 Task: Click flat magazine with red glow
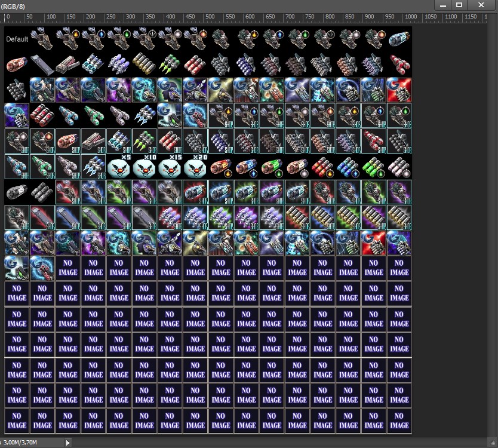[x=42, y=217]
